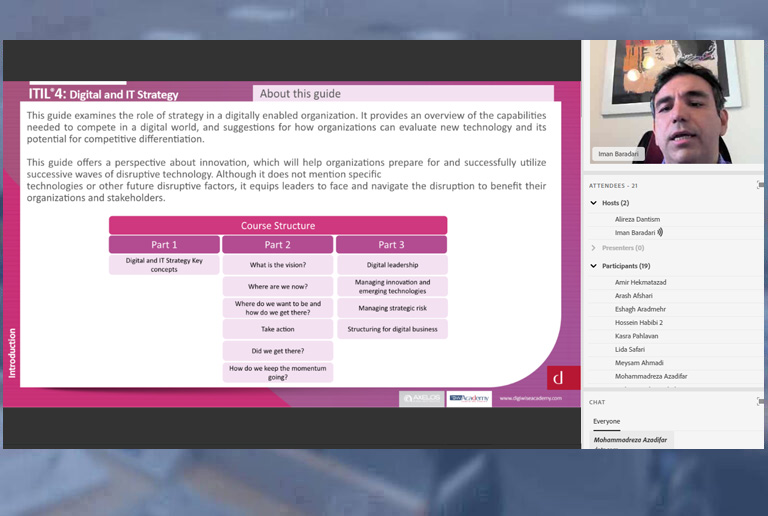Click the AXELOS logo on slide footer

[x=421, y=398]
